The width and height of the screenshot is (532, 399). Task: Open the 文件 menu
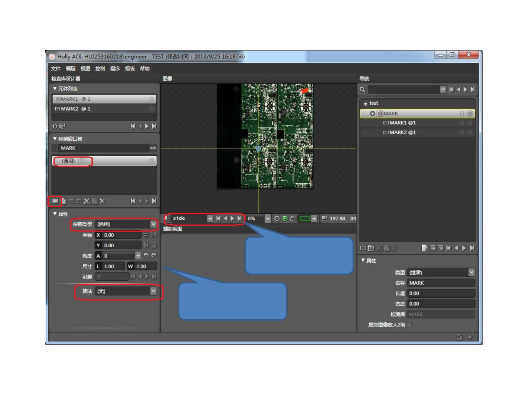[56, 69]
